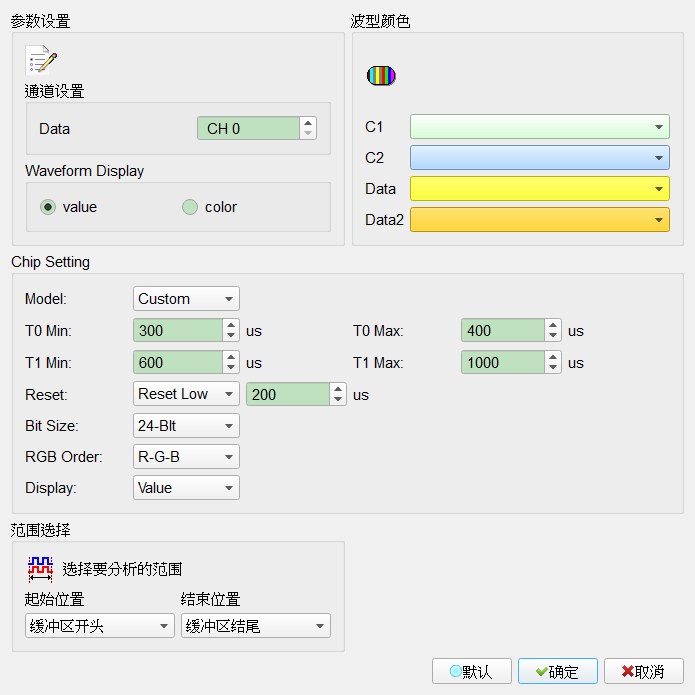This screenshot has height=695, width=695.
Task: Click the T1 Max 1000 input field
Action: pyautogui.click(x=503, y=362)
